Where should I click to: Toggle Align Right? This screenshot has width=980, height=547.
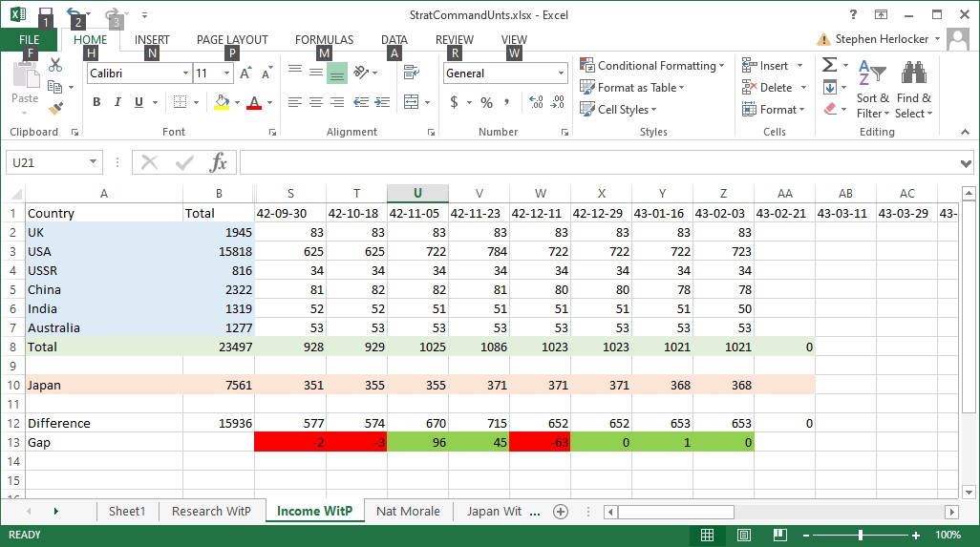click(337, 102)
